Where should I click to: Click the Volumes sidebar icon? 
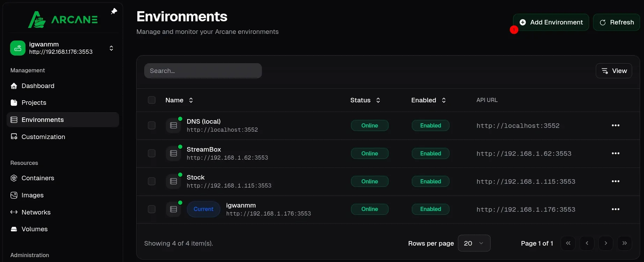tap(14, 229)
